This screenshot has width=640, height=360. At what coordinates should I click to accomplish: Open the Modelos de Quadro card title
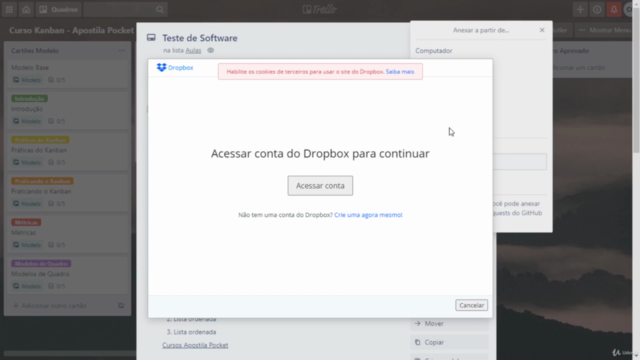(x=40, y=274)
